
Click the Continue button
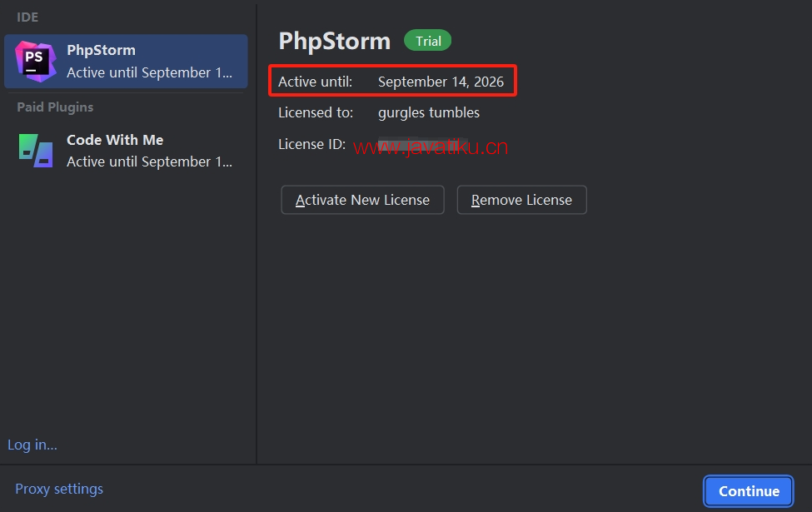(x=749, y=491)
